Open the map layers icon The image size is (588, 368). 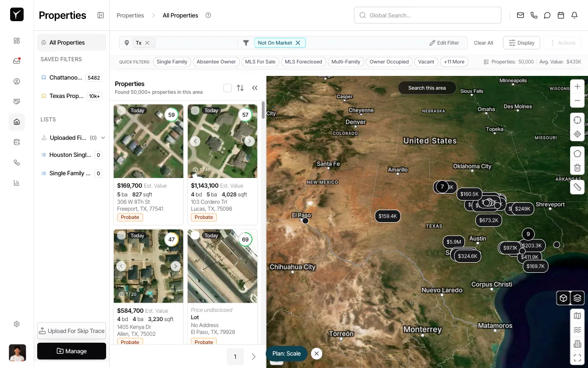(x=577, y=298)
